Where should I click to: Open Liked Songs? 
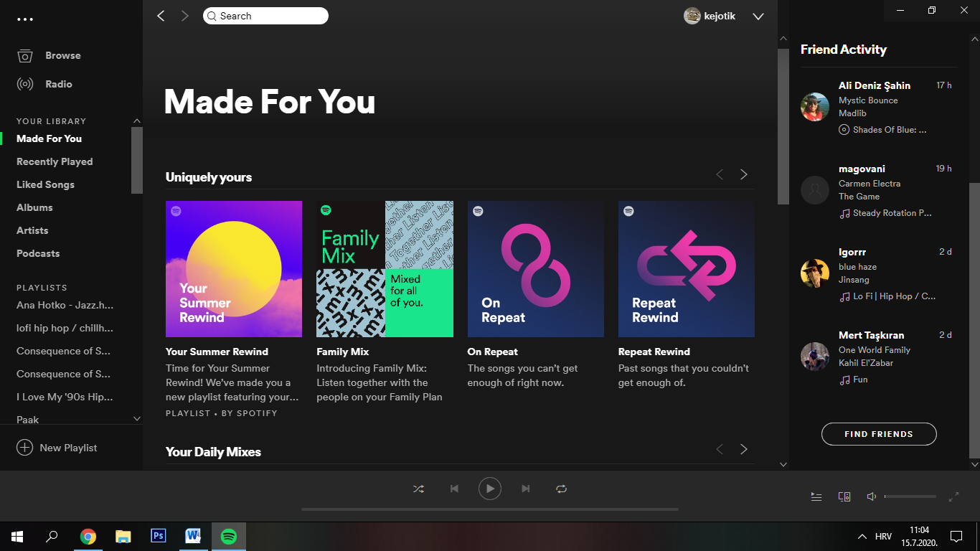pos(45,184)
